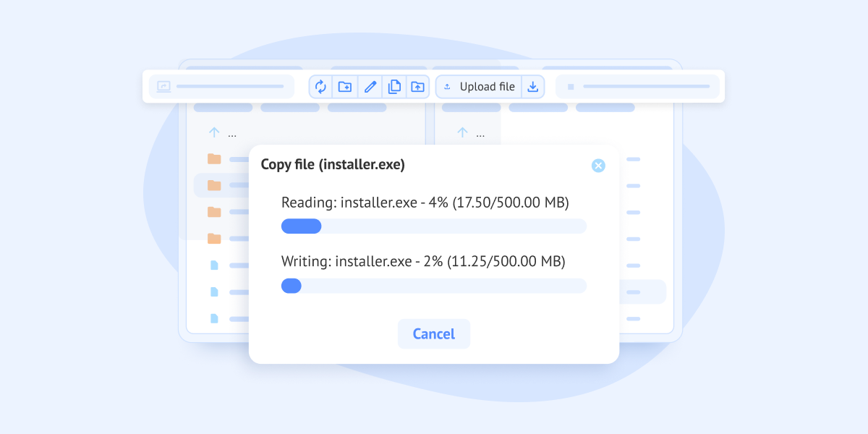
Task: Click the refresh icon in the toolbar
Action: 321,87
